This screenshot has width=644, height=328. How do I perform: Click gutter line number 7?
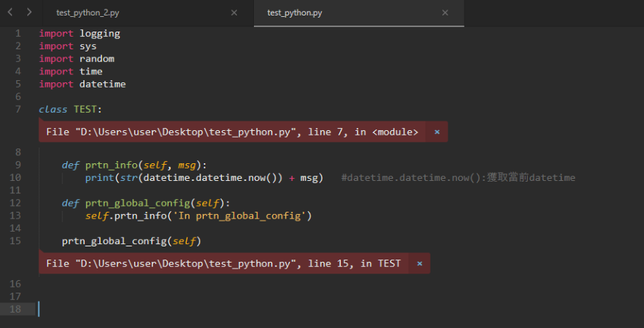pos(18,110)
